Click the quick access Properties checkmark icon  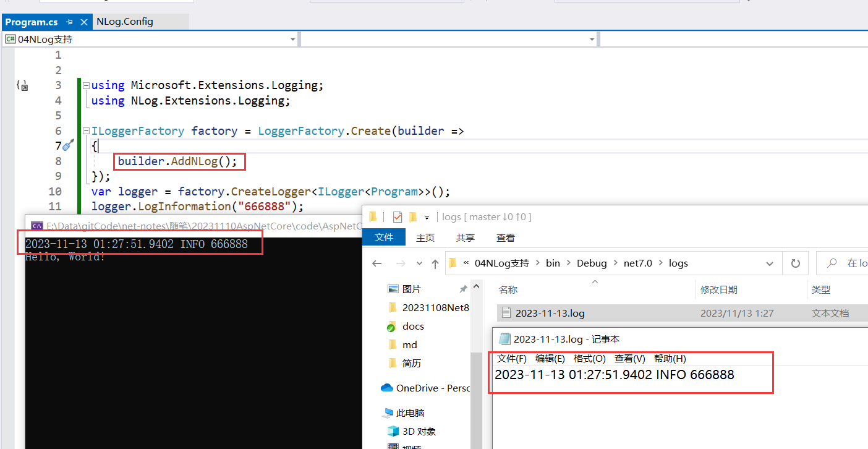pos(397,216)
